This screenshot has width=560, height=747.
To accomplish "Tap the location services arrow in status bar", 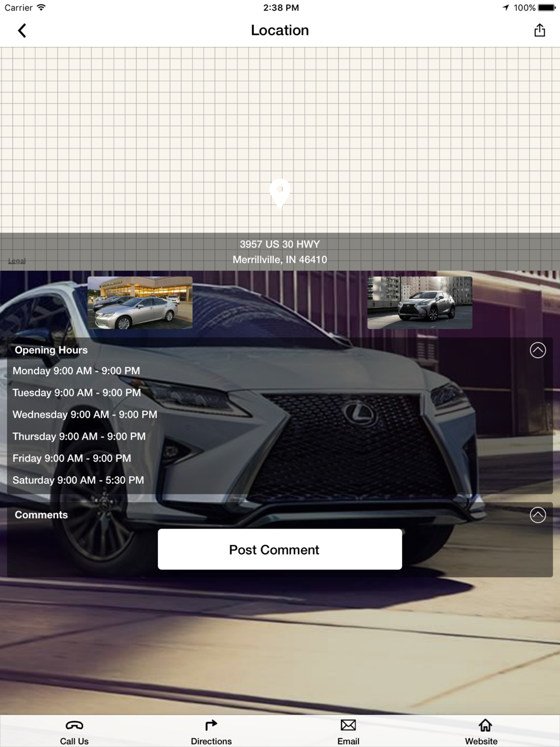I will coord(506,8).
